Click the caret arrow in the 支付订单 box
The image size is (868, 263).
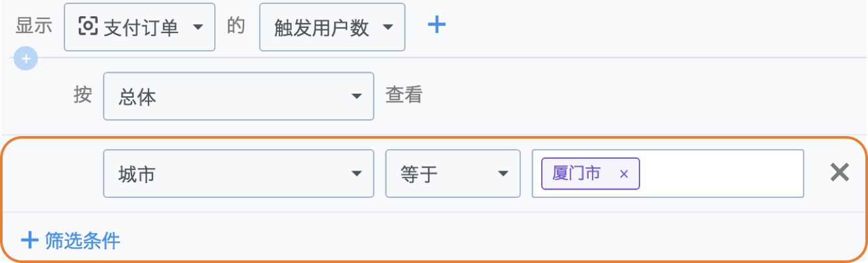pyautogui.click(x=199, y=27)
